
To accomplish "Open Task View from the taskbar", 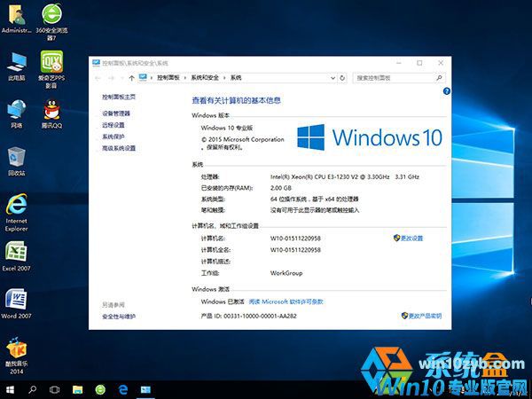I will [54, 389].
